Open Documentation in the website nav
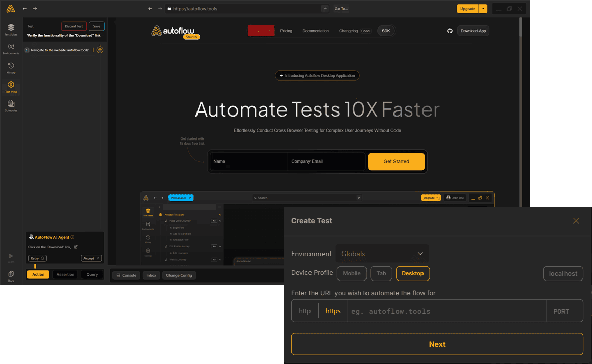Image resolution: width=592 pixels, height=364 pixels. 315,31
